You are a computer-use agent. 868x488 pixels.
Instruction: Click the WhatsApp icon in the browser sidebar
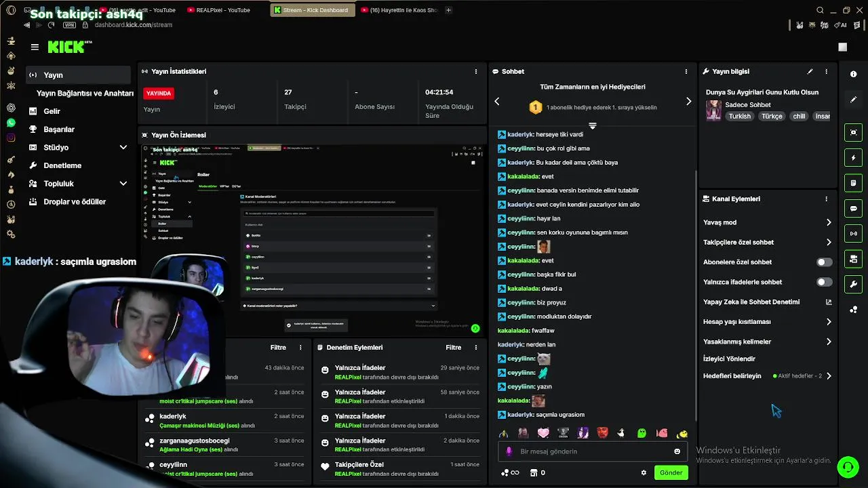(x=11, y=123)
